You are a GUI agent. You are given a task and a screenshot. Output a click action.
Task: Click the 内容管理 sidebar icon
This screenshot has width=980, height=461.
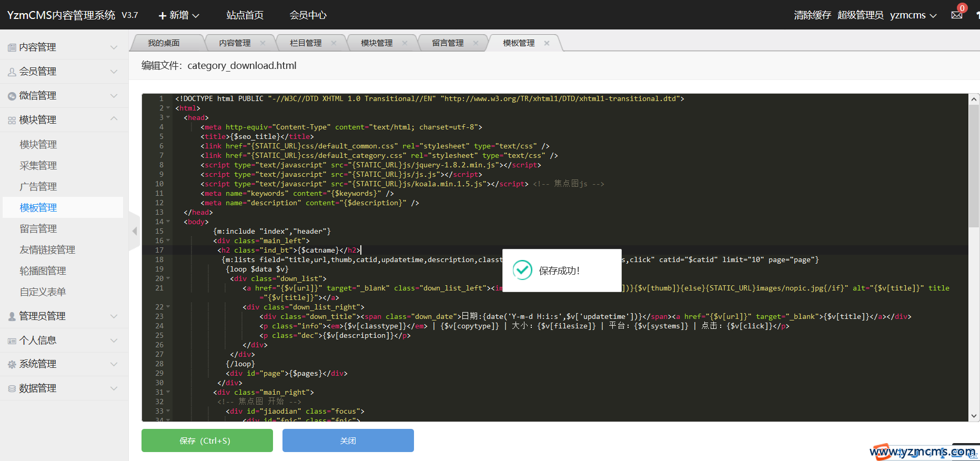12,47
